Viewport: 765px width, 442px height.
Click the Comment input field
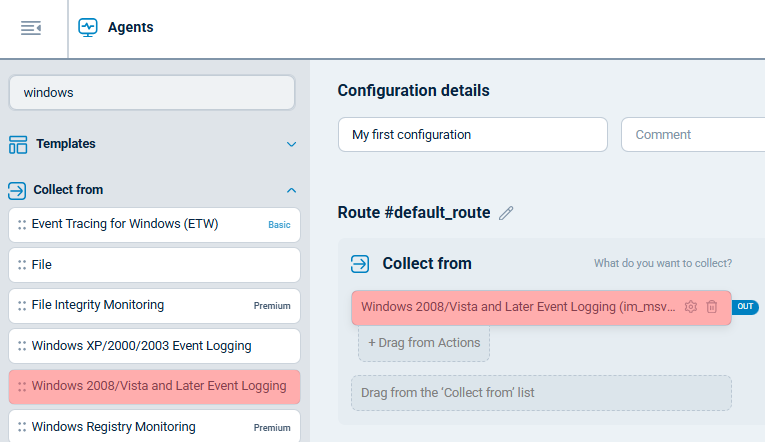[690, 134]
